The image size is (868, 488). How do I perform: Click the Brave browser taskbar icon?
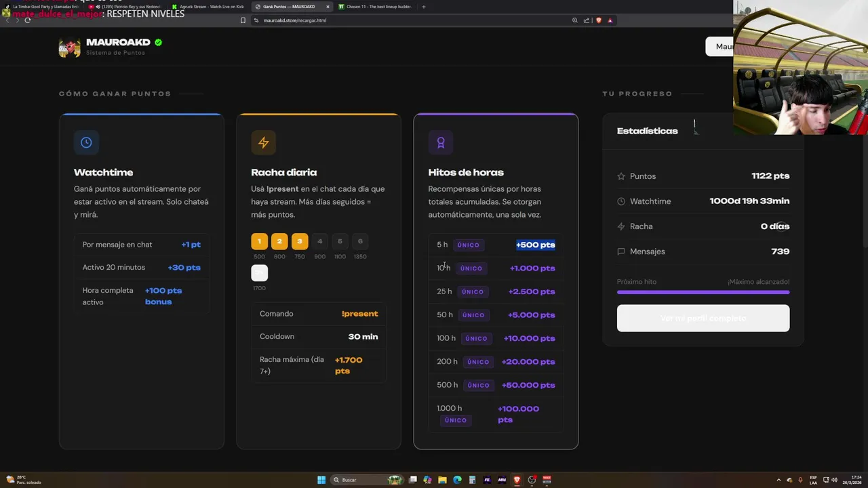[517, 480]
